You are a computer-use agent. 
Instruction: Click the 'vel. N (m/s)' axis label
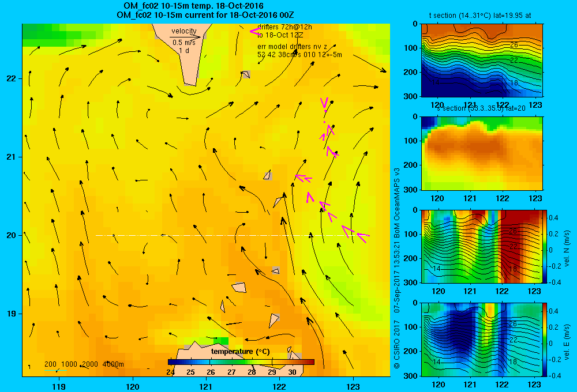tap(567, 248)
